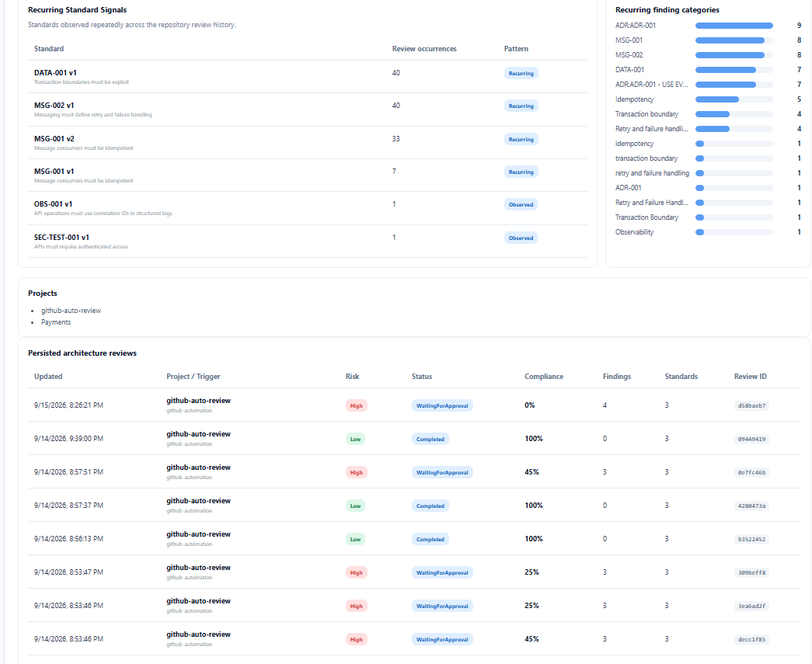The image size is (812, 664).
Task: Click the Idempotency category progress bar showing 5
Action: 734,99
